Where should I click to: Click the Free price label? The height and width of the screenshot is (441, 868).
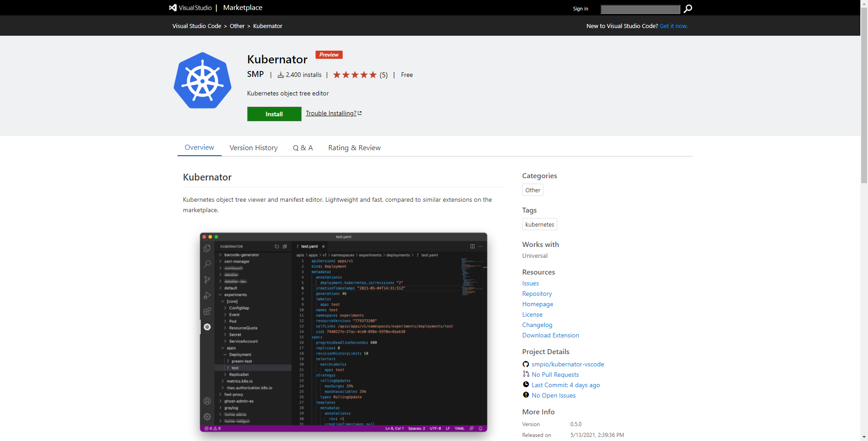pos(407,75)
